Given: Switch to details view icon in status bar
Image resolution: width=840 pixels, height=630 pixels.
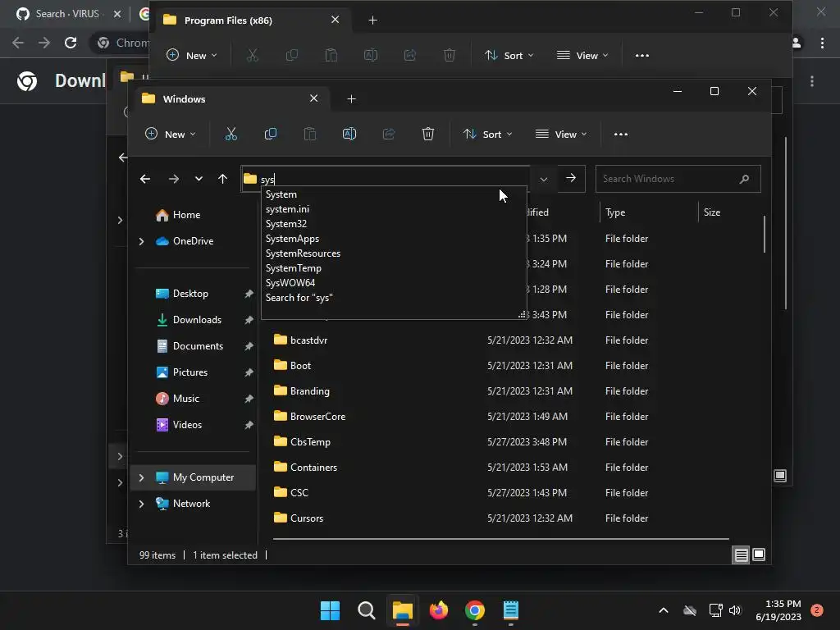Looking at the screenshot, I should point(741,555).
